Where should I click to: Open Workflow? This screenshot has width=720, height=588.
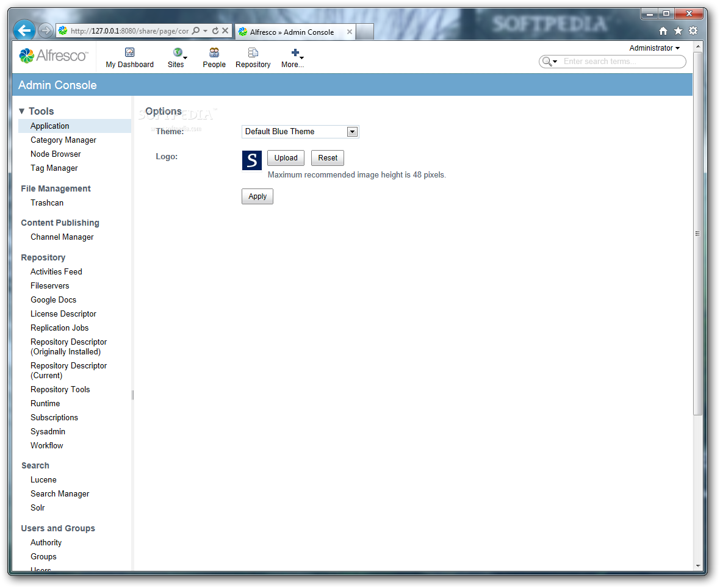click(47, 446)
